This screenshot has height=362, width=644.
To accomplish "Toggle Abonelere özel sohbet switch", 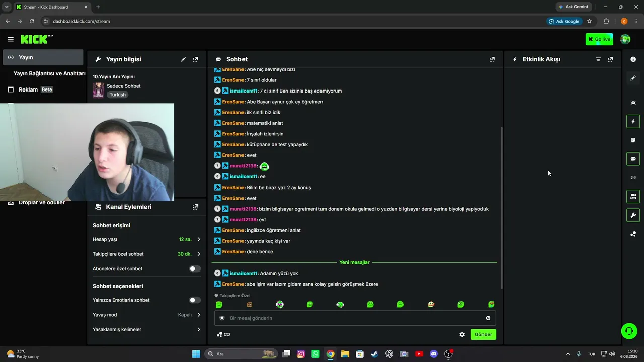I will tap(194, 269).
